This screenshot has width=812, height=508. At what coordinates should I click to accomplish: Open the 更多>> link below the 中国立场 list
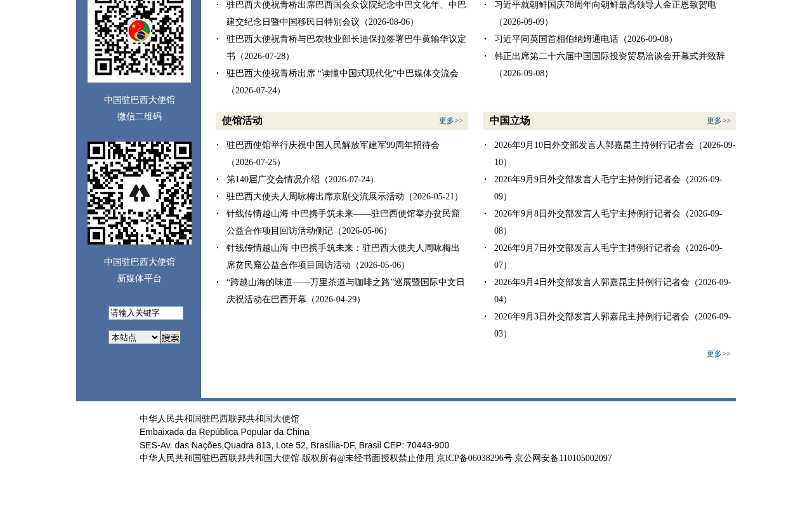[719, 354]
